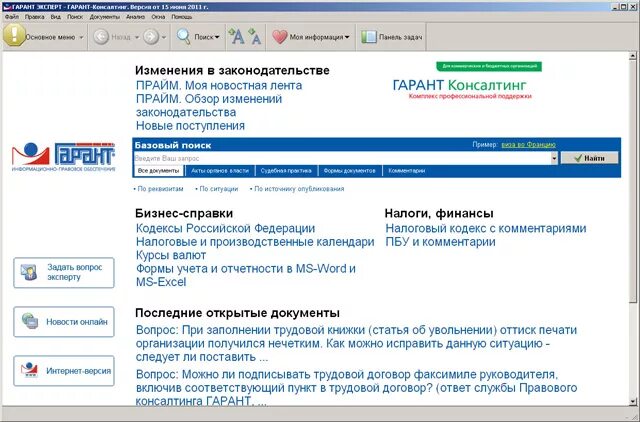Click the Назад back arrow icon
The image size is (640, 422).
[x=101, y=37]
